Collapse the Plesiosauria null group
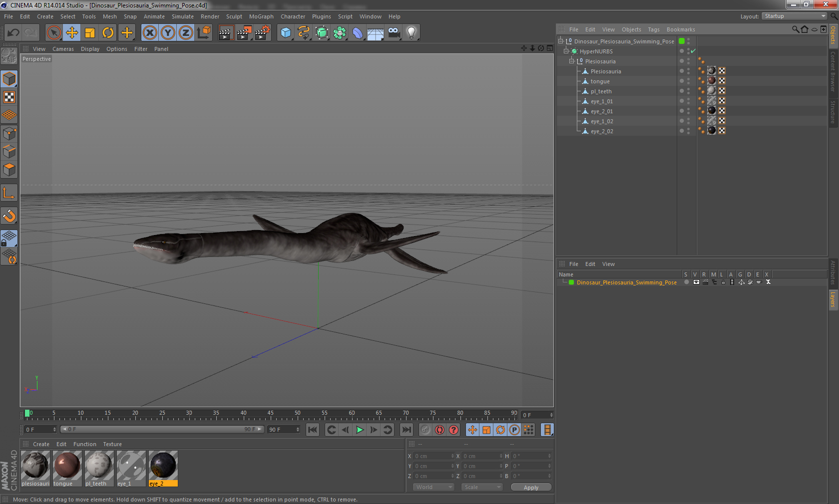The image size is (839, 504). pyautogui.click(x=572, y=61)
